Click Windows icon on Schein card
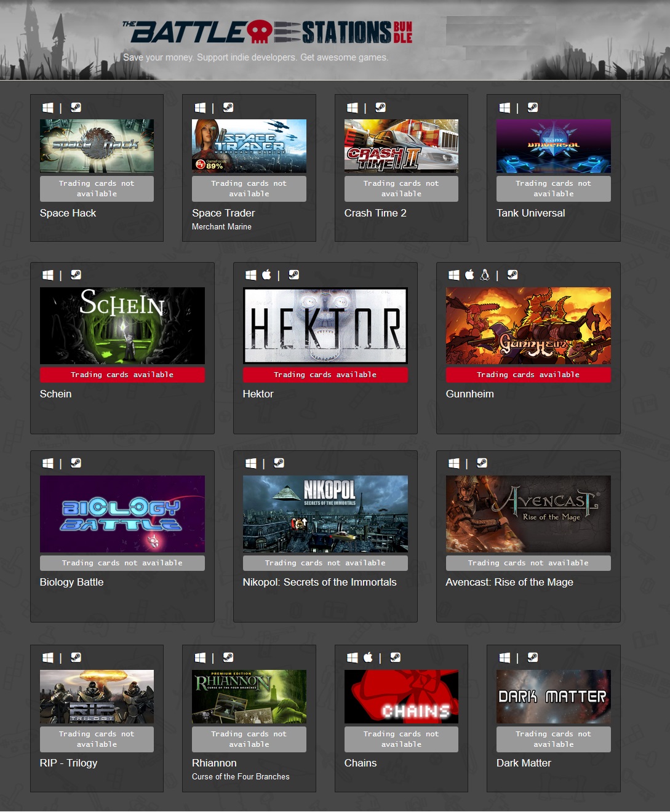 (48, 275)
